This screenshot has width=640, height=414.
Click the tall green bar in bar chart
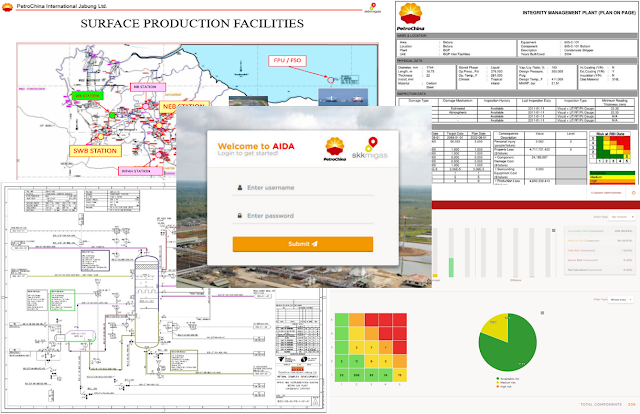click(x=451, y=267)
